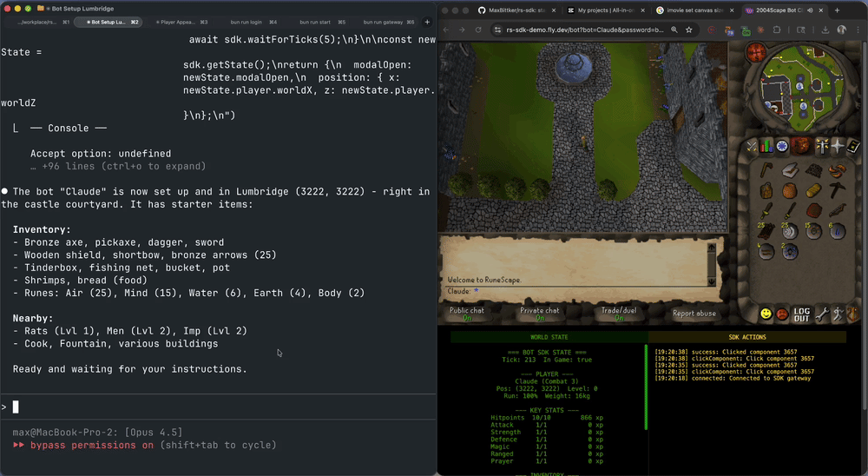Image resolution: width=868 pixels, height=476 pixels.
Task: Toggle Trade/duel On setting
Action: click(x=619, y=314)
